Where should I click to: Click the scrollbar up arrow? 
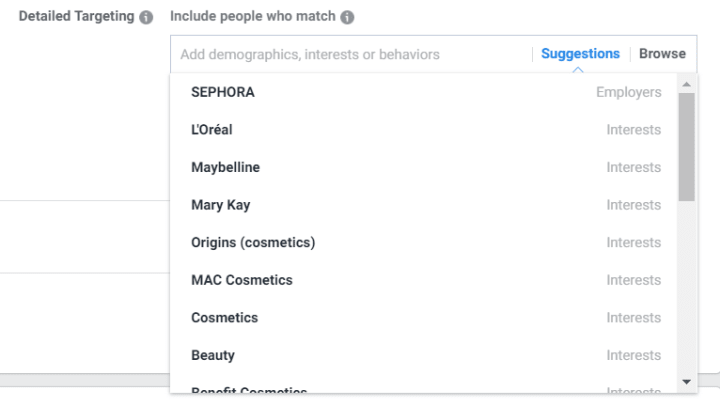(x=686, y=85)
